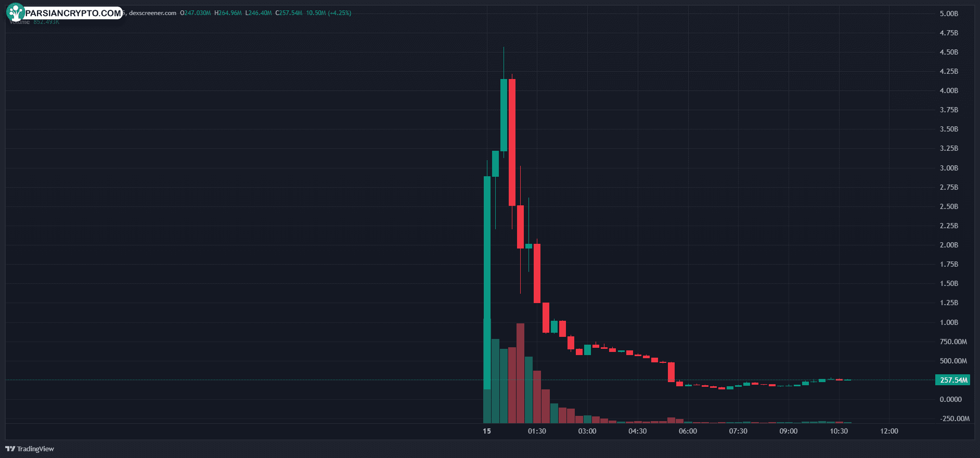The image size is (980, 458).
Task: Click the low value L246.40M
Action: tap(259, 13)
